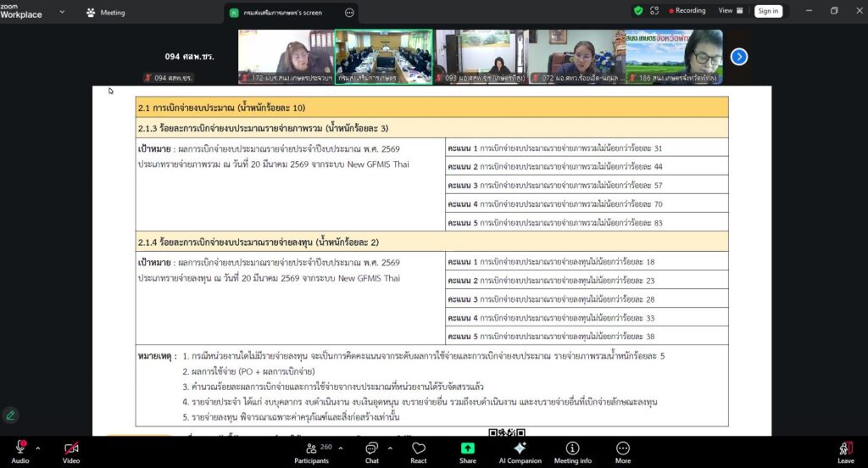Click the Sign in button
The width and height of the screenshot is (868, 468).
tap(768, 11)
